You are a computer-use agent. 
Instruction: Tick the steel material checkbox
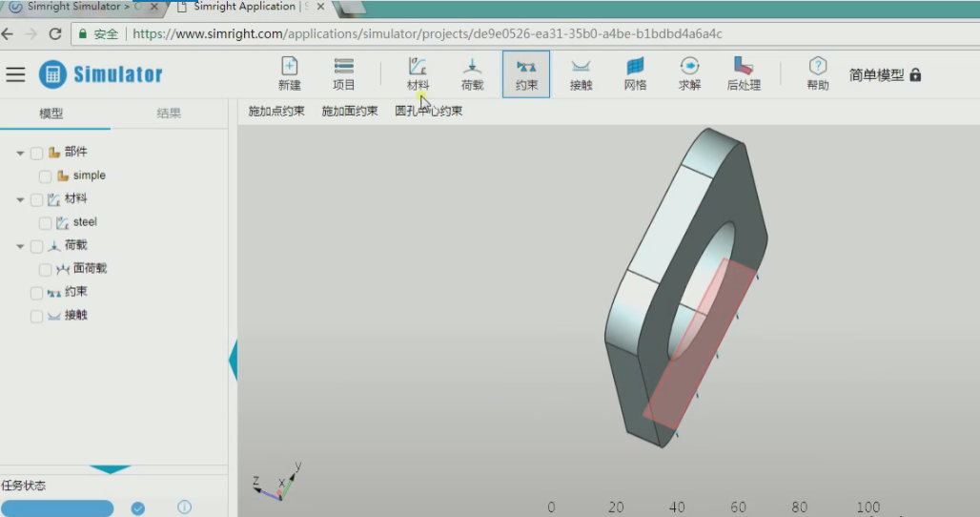(x=45, y=223)
